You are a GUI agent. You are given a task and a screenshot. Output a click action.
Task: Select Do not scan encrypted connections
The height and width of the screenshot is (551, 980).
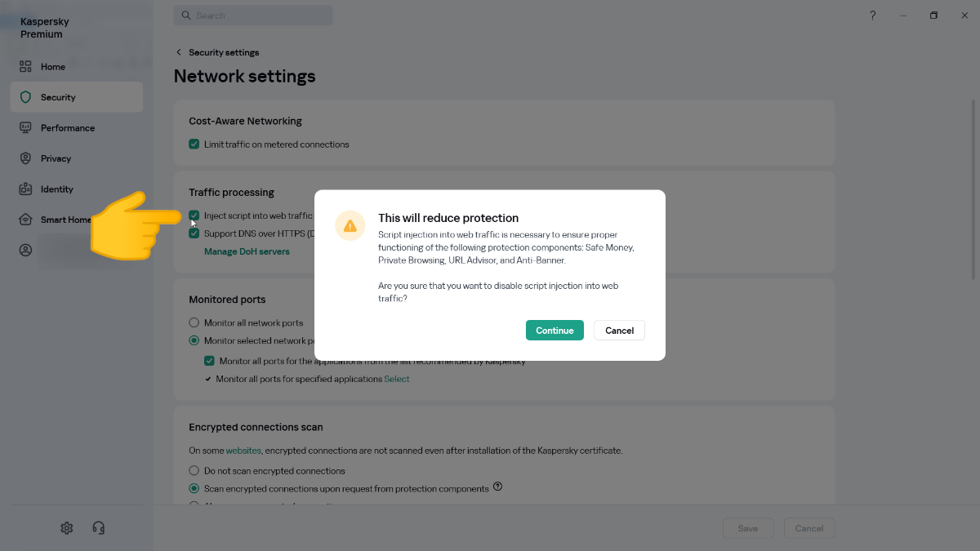coord(194,471)
